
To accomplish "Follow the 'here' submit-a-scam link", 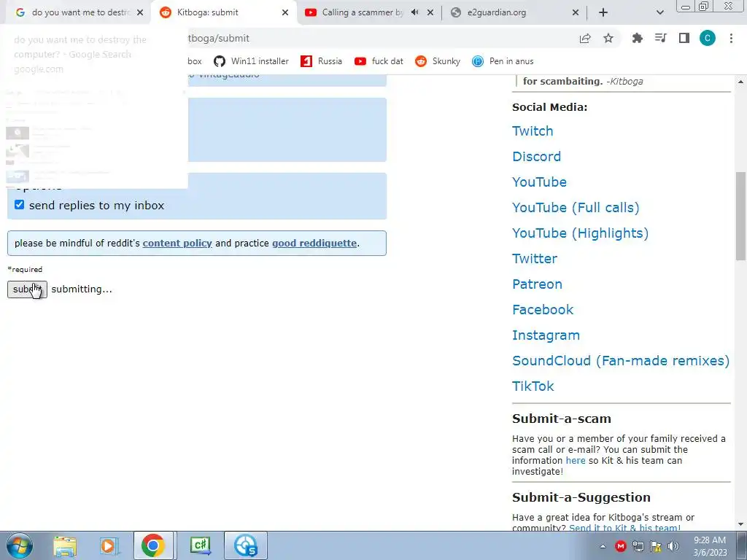I will point(576,461).
